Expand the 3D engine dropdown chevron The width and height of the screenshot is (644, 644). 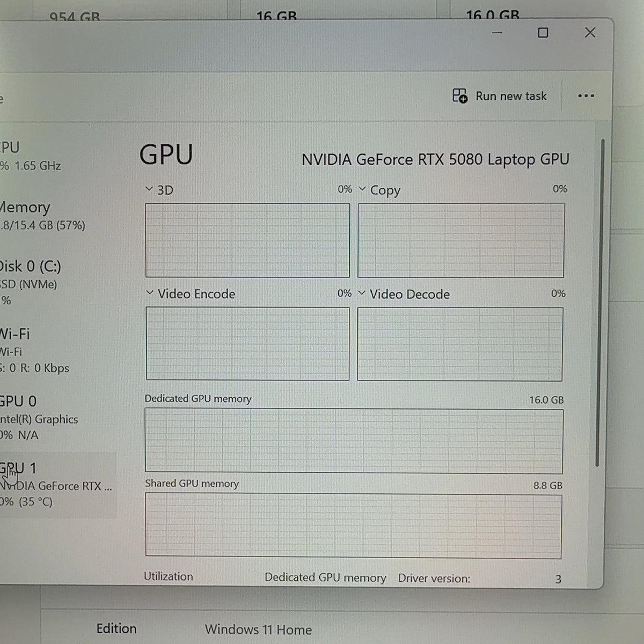149,189
